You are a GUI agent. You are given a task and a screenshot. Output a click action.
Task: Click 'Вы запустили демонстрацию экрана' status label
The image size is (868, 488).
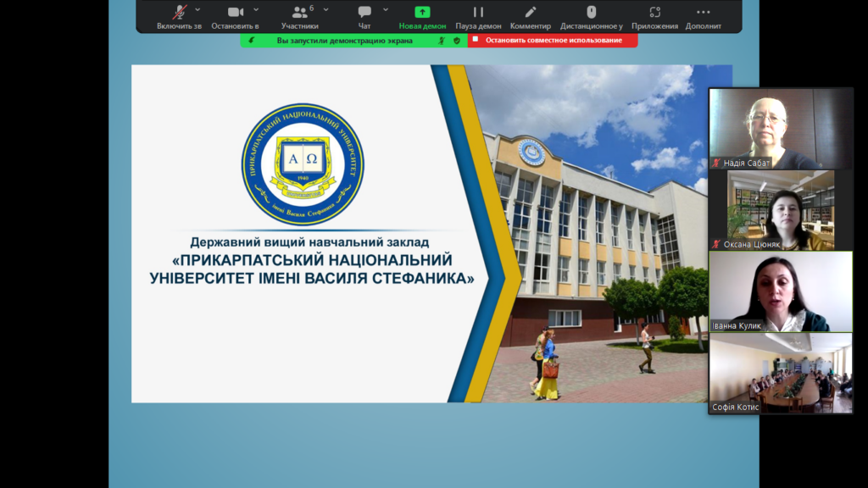[344, 40]
